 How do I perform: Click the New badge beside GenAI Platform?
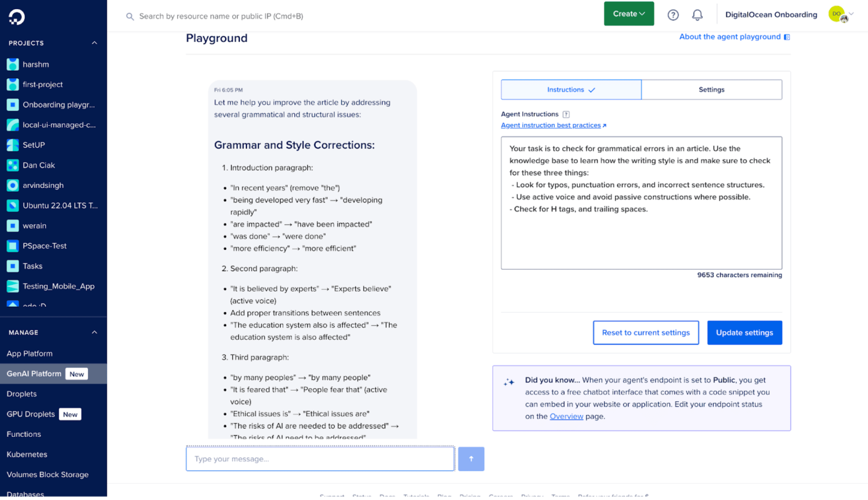click(x=77, y=374)
